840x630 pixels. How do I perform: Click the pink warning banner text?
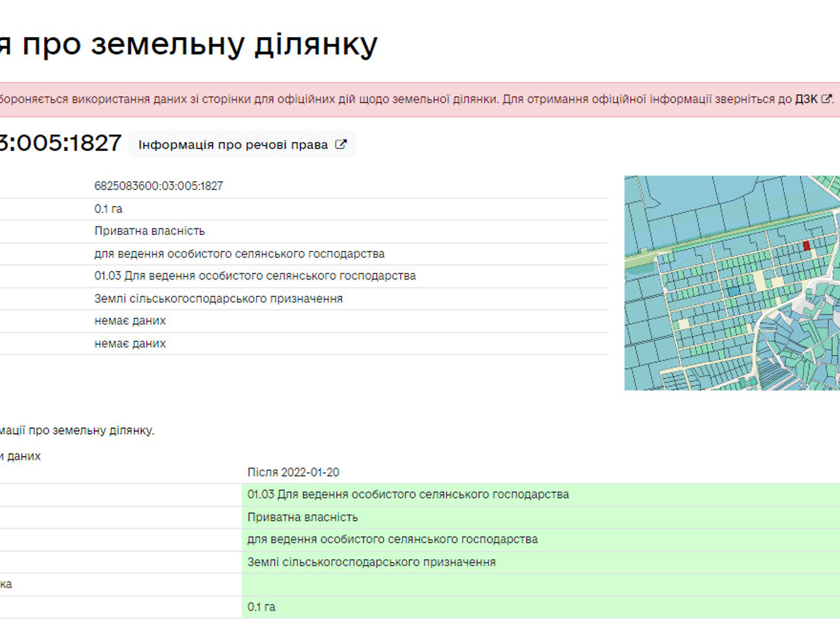[367, 99]
